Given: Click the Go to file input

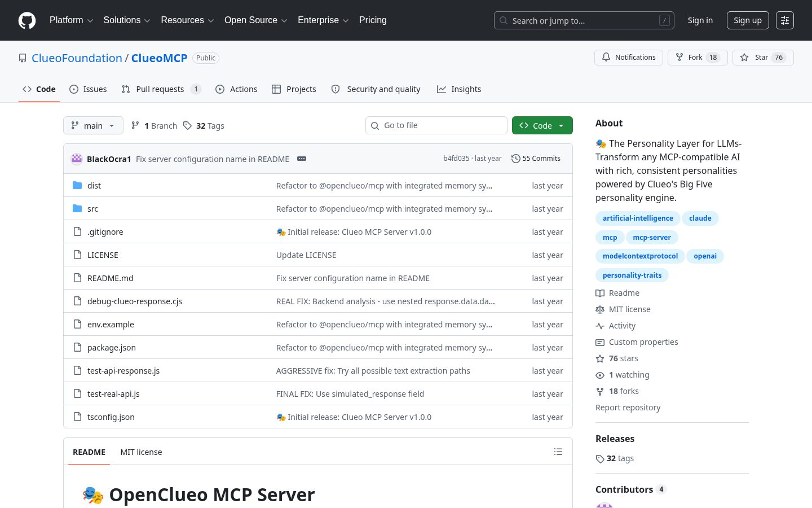Looking at the screenshot, I should (436, 125).
